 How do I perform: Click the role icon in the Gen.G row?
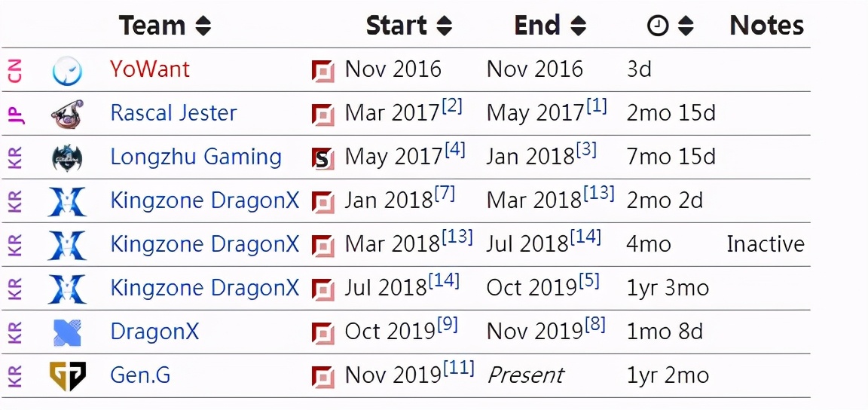(322, 378)
